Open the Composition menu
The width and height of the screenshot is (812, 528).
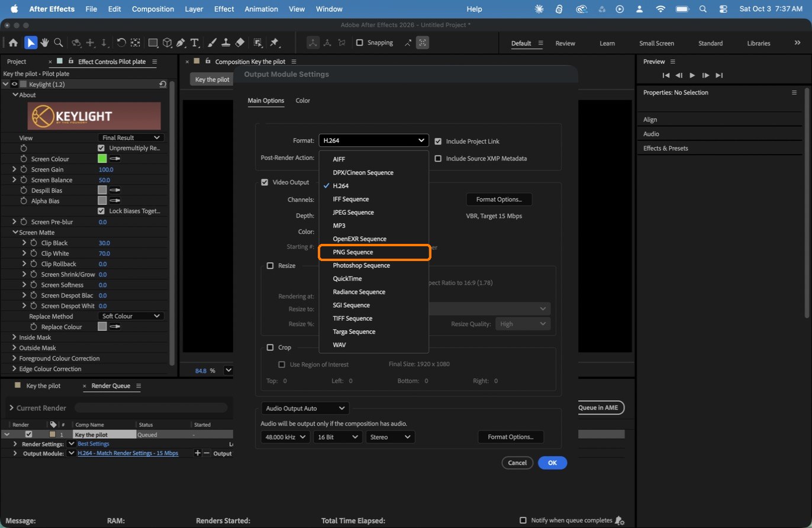(x=153, y=9)
